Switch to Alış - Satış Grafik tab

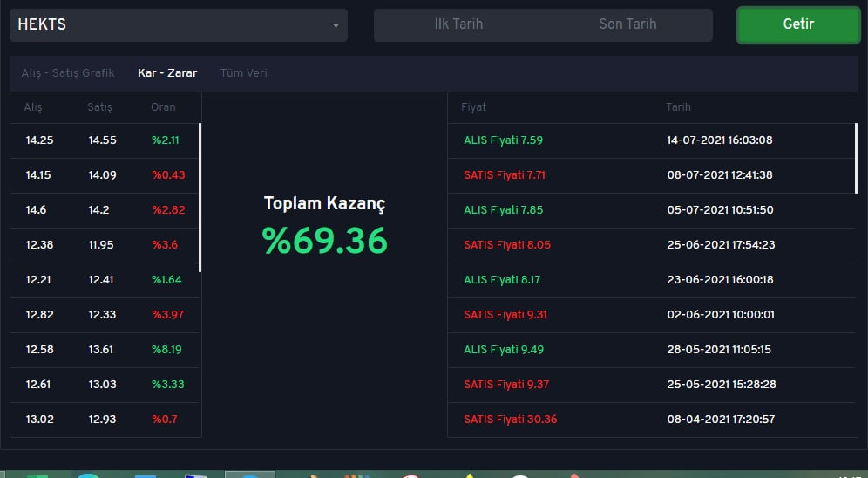coord(68,73)
